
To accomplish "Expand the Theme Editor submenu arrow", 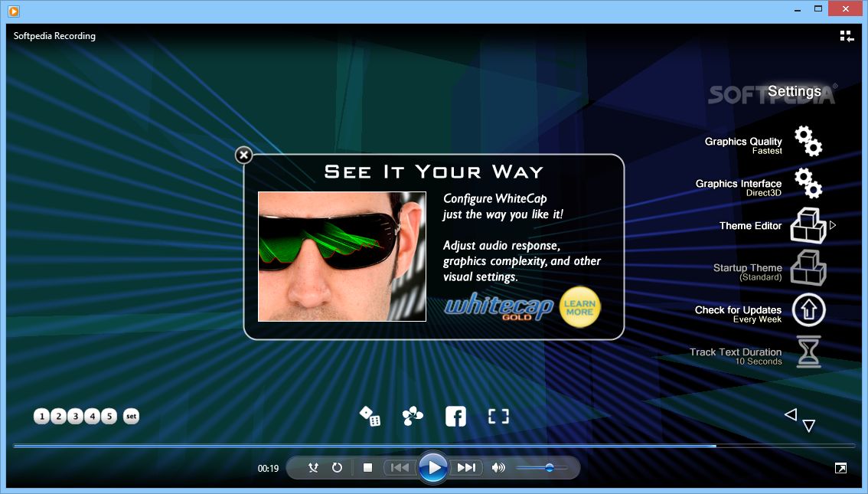I will click(x=833, y=225).
